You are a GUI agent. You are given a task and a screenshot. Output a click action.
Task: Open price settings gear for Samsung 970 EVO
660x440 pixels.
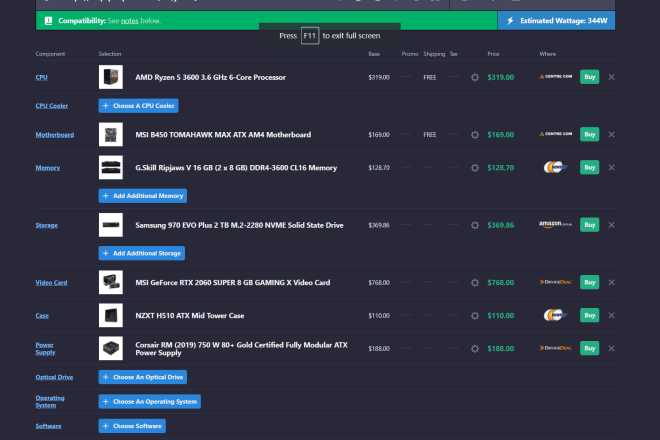point(475,225)
